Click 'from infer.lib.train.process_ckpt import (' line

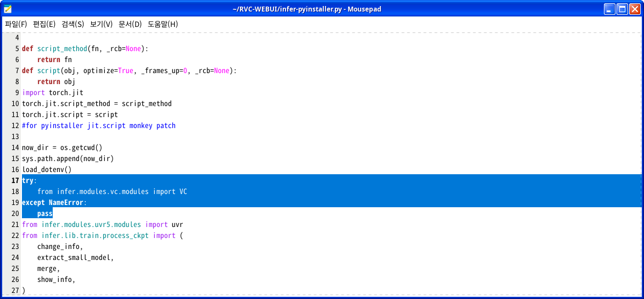(102, 236)
